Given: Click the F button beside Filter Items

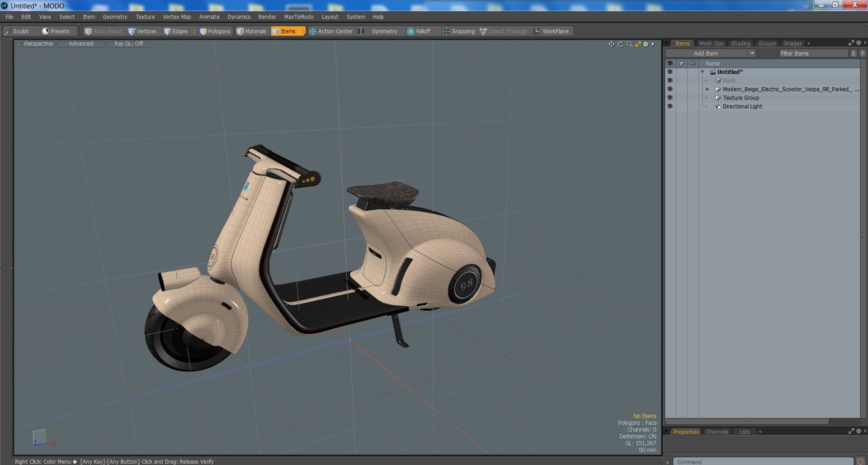Looking at the screenshot, I should click(x=863, y=53).
